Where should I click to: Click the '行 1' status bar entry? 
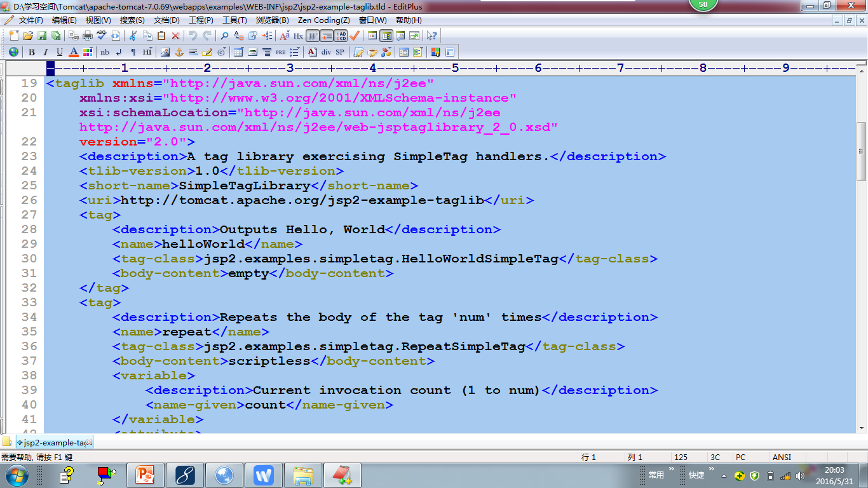coord(589,457)
